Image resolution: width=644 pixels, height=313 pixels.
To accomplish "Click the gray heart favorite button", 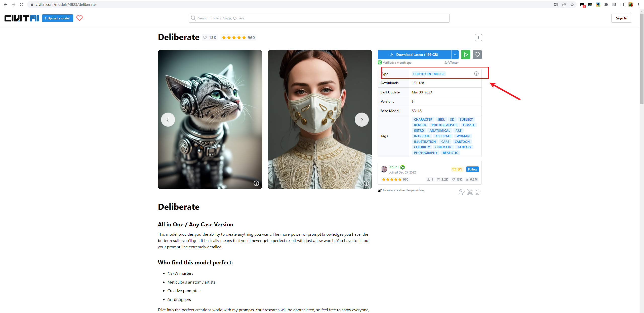I will point(477,55).
